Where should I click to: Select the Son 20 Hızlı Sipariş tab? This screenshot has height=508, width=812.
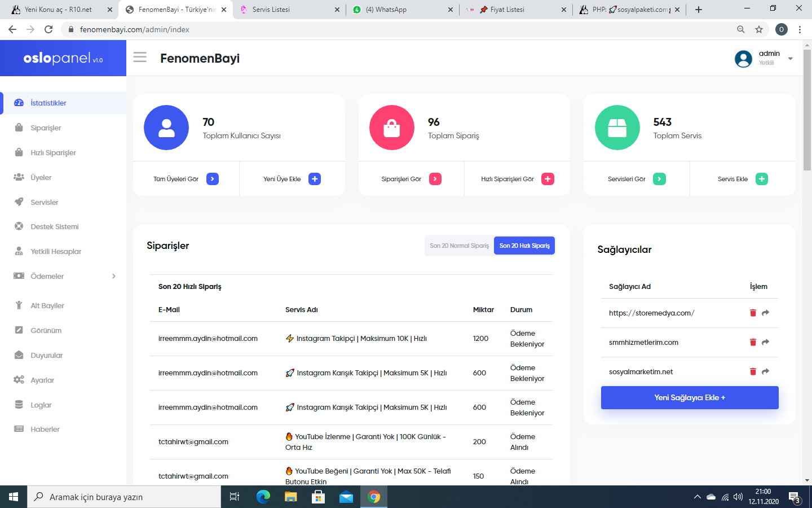pyautogui.click(x=524, y=246)
